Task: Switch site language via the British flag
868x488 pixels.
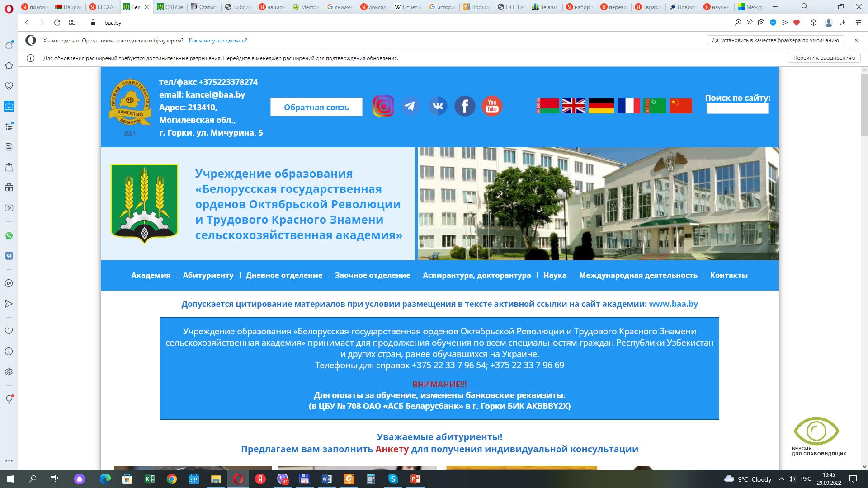Action: (x=574, y=105)
